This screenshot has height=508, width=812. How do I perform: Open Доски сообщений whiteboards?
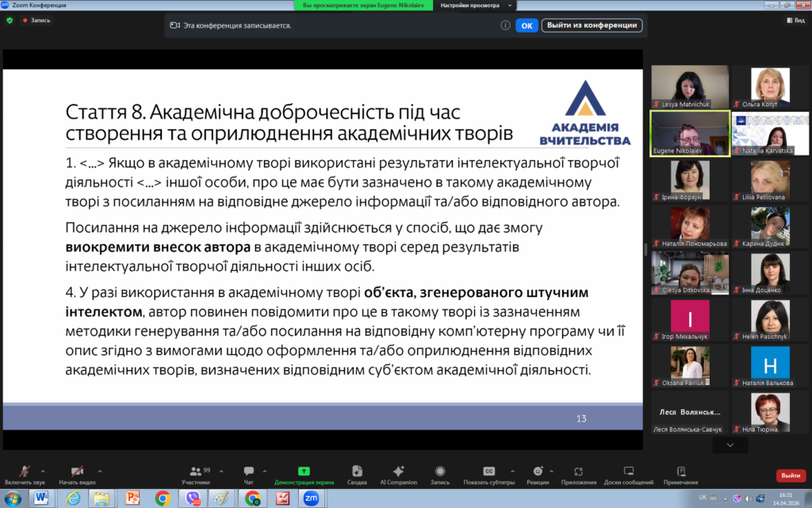tap(628, 471)
